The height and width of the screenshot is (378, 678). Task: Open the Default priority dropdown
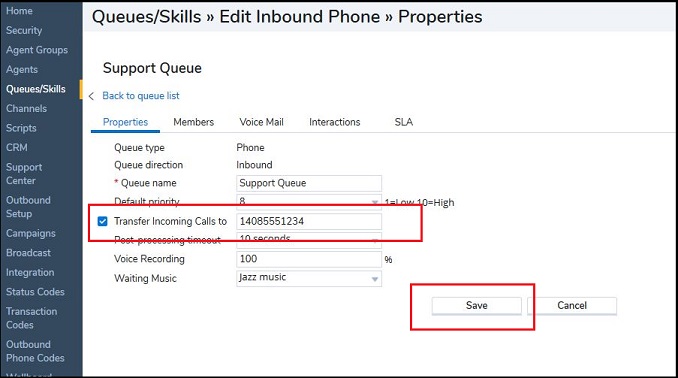click(x=309, y=201)
